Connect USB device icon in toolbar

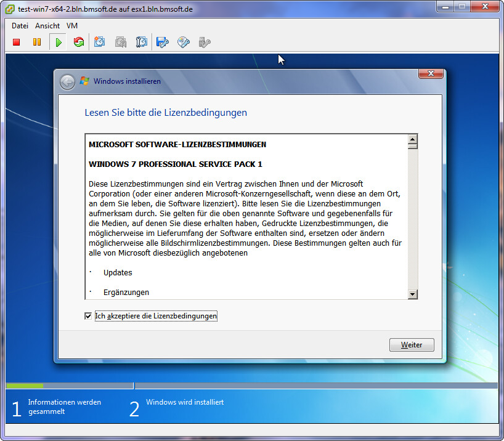pos(205,42)
